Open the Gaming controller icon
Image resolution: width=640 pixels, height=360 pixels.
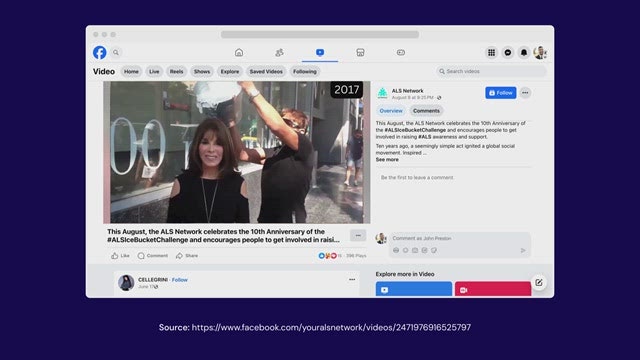[400, 52]
